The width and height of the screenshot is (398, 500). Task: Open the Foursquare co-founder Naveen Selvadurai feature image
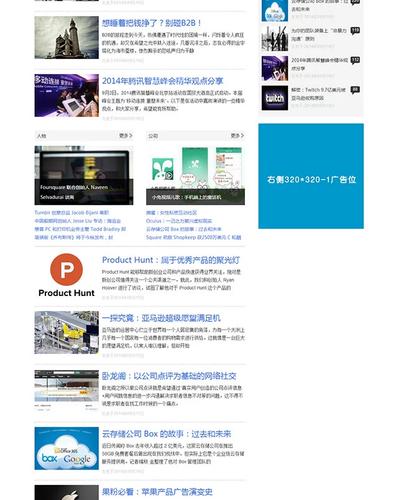84,175
